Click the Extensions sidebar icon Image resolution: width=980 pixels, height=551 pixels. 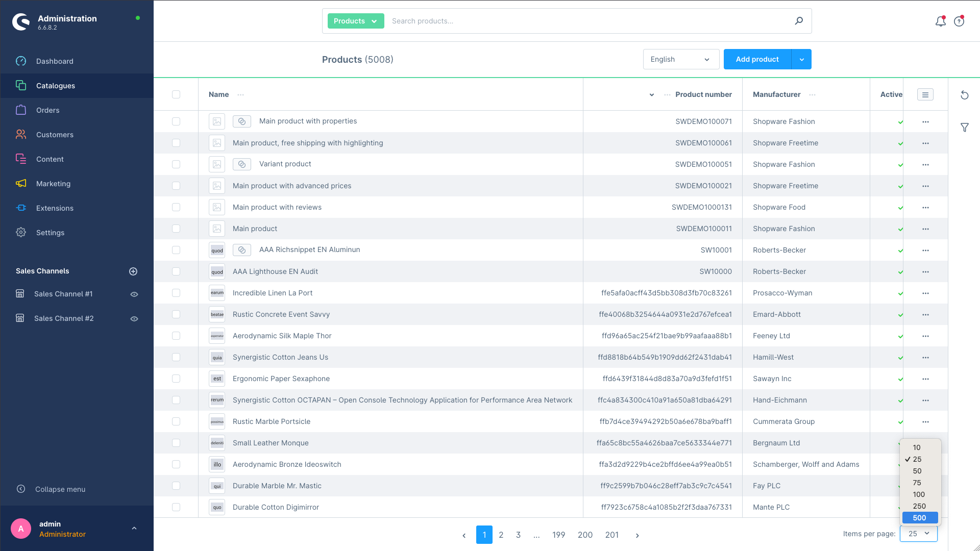point(20,208)
